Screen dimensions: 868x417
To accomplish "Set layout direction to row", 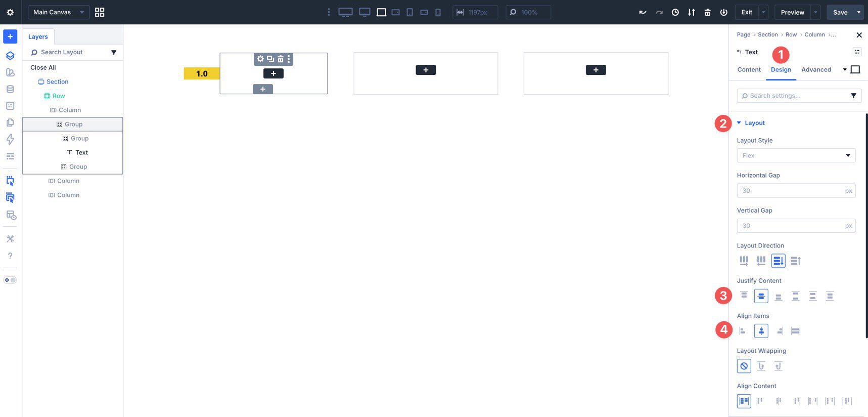I will pos(744,261).
